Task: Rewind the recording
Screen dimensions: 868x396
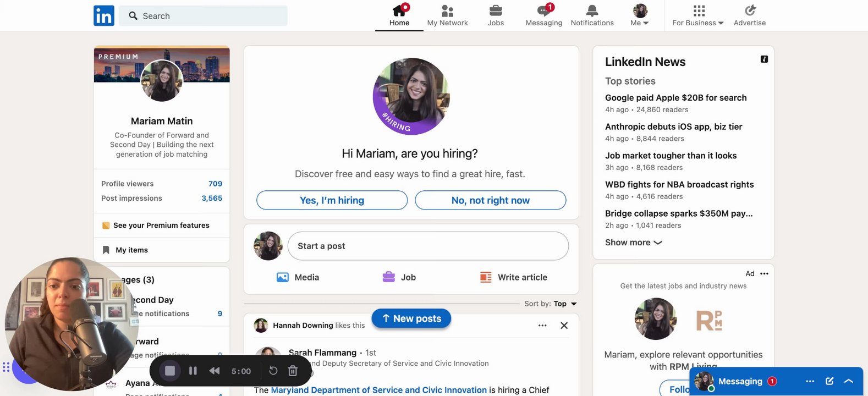Action: [x=215, y=371]
